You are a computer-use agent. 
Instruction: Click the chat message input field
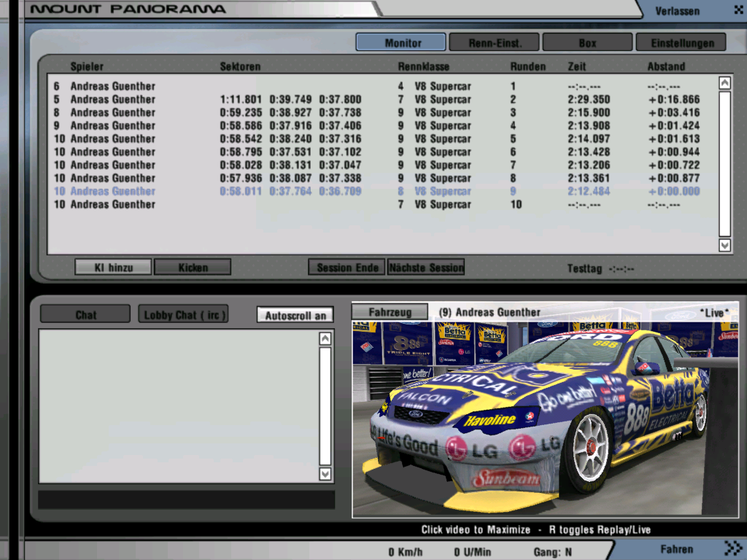tap(186, 499)
